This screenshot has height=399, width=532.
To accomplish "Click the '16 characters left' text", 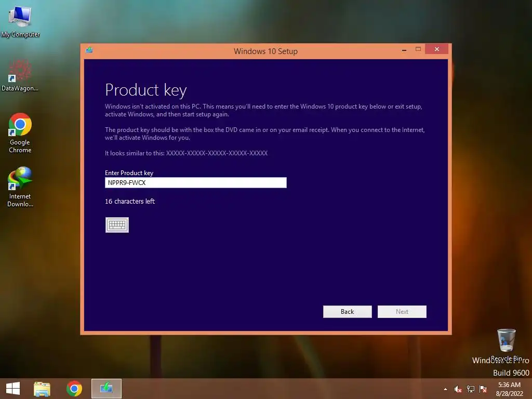I will [130, 201].
